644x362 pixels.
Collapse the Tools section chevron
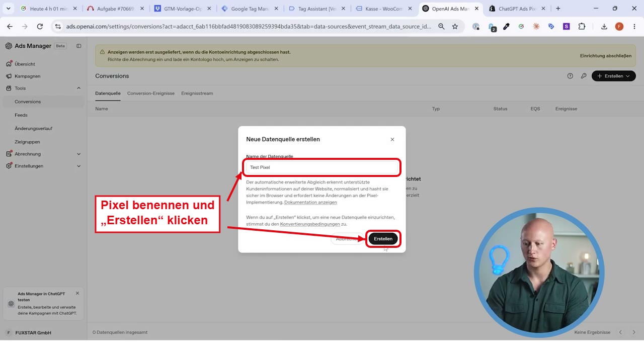[78, 88]
